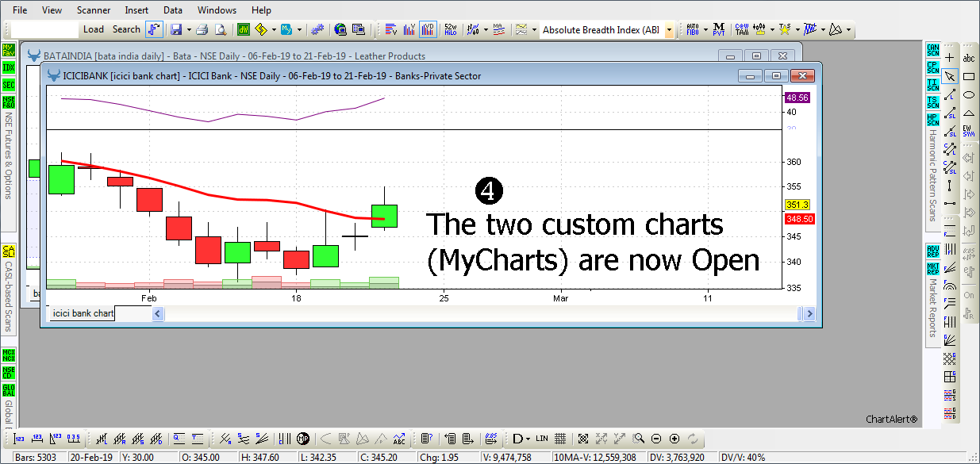
Task: Open the Absolute Breadth Index indicator dropdown
Action: [669, 30]
